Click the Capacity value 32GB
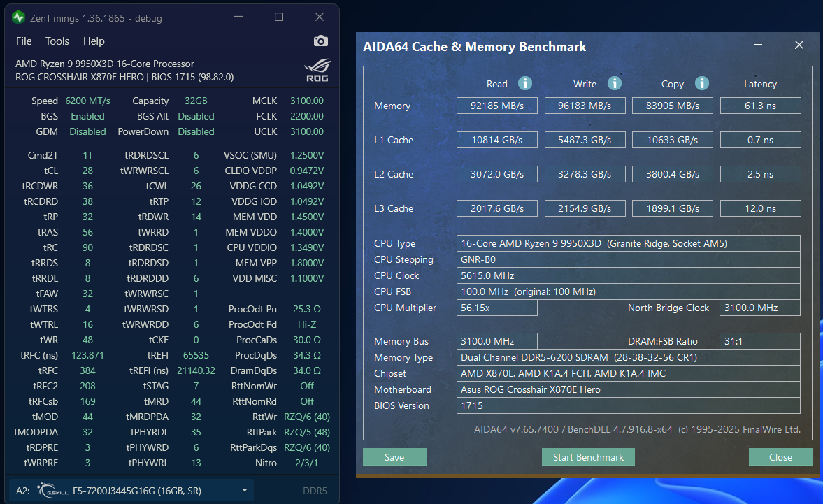 coord(196,101)
